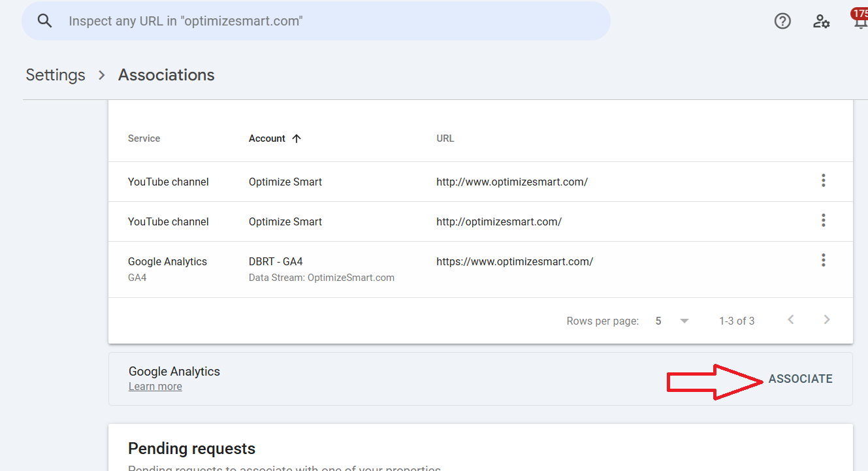
Task: Click the URL column header
Action: point(445,138)
